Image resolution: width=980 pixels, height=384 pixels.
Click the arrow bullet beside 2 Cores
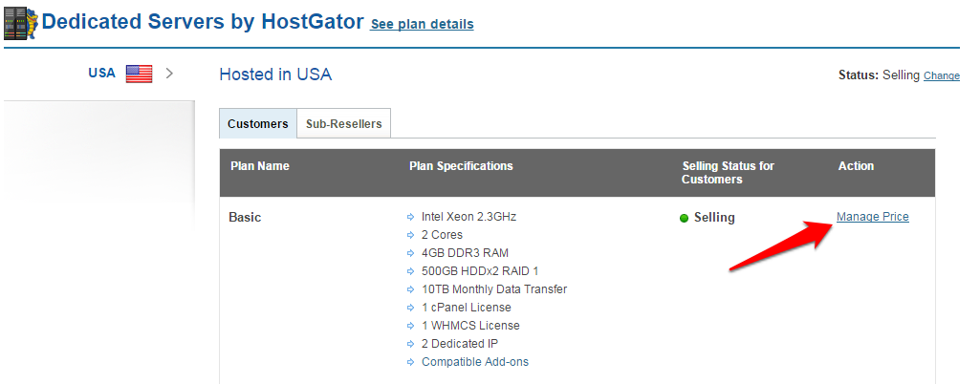point(410,235)
